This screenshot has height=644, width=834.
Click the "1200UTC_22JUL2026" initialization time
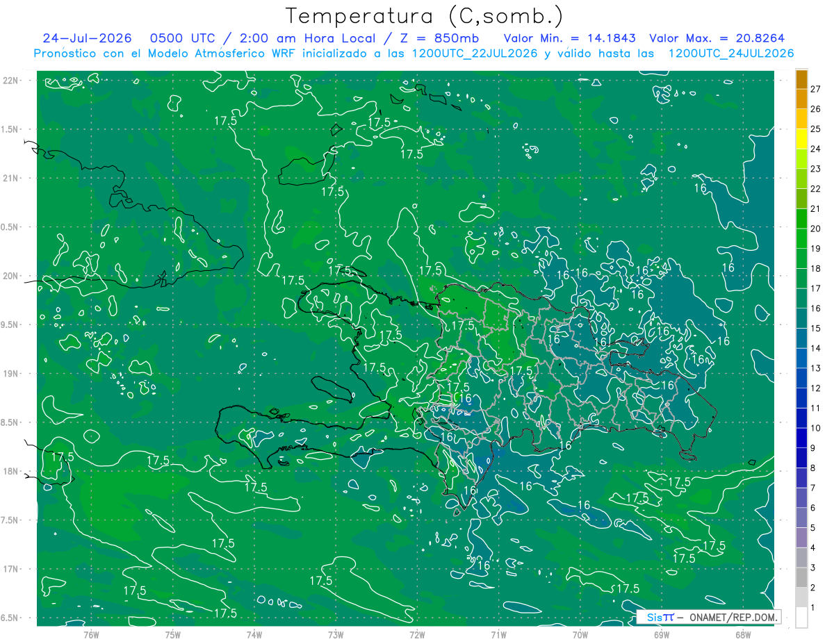[475, 53]
